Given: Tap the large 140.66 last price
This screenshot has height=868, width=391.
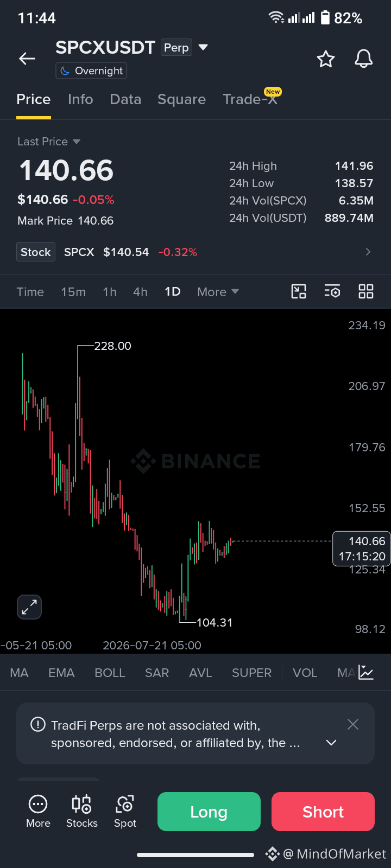Looking at the screenshot, I should tap(66, 170).
